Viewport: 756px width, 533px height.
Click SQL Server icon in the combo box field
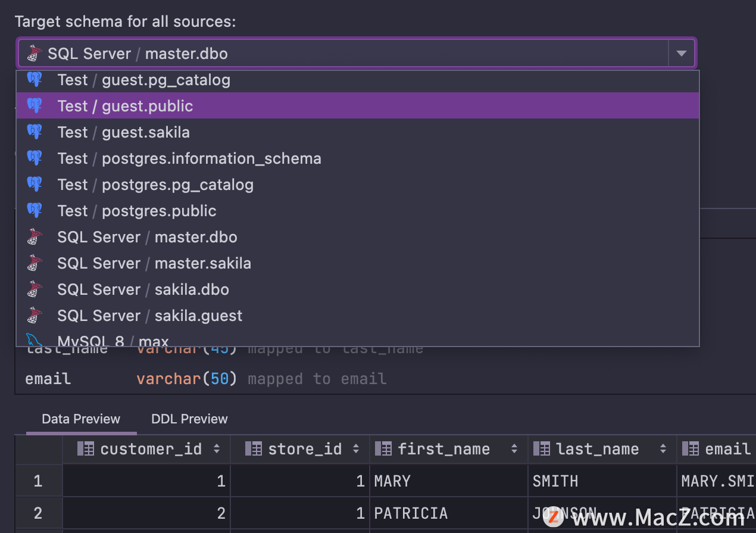34,54
